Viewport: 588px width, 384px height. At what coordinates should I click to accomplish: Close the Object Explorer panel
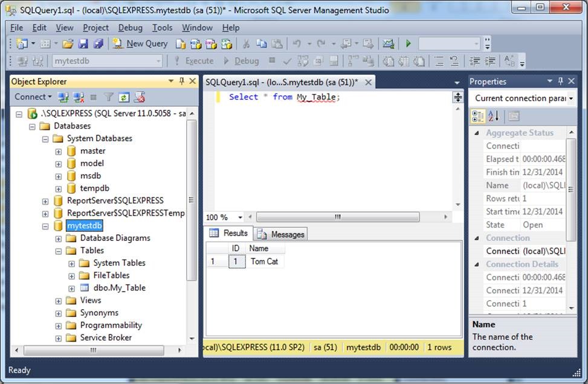pyautogui.click(x=192, y=81)
